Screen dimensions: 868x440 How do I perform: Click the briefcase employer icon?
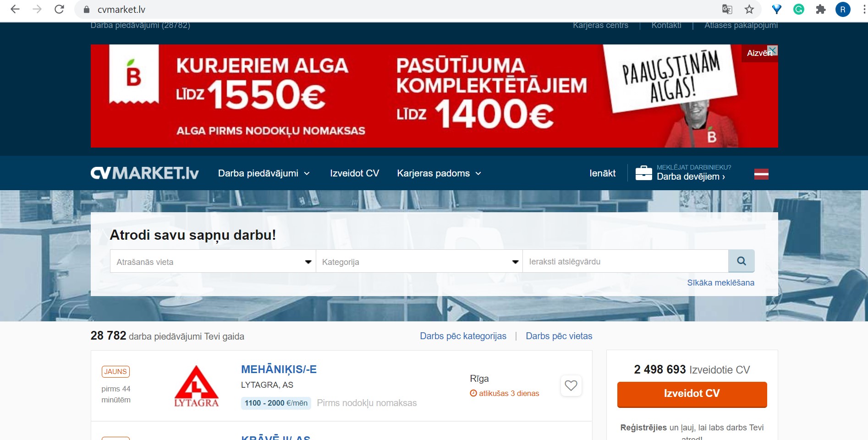tap(643, 173)
